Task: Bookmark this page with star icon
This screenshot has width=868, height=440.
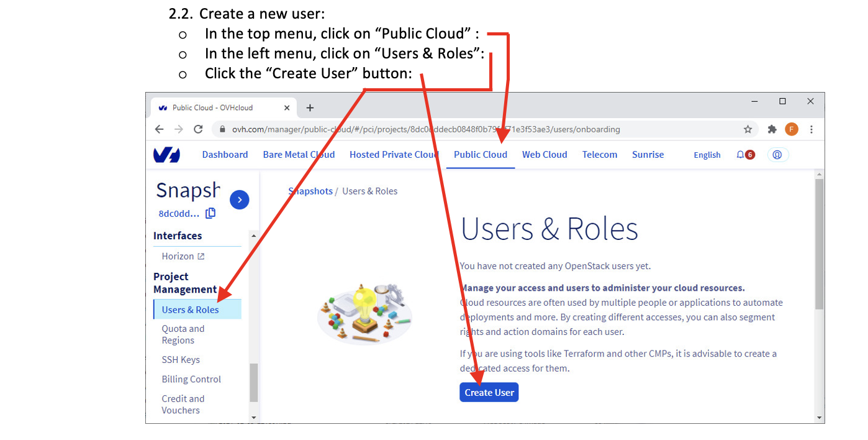Action: [x=748, y=129]
